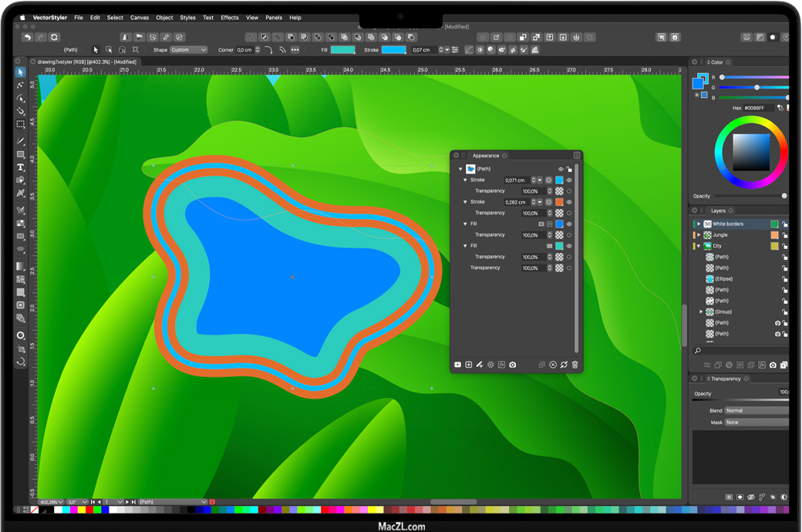Image resolution: width=802 pixels, height=532 pixels.
Task: Hide the 0,282 cm Stroke using eye icon
Action: pos(569,202)
